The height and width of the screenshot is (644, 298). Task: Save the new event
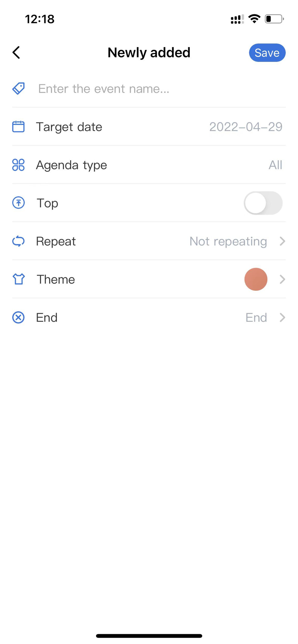pyautogui.click(x=267, y=53)
